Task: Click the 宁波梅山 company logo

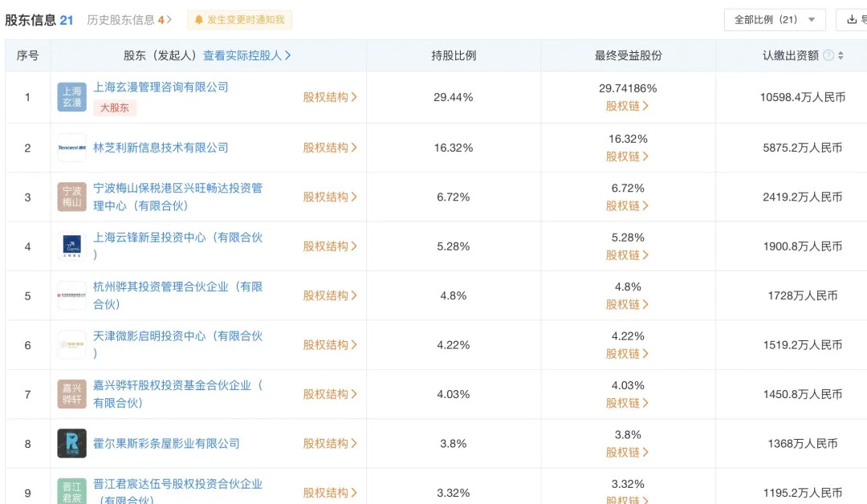Action: [x=71, y=197]
